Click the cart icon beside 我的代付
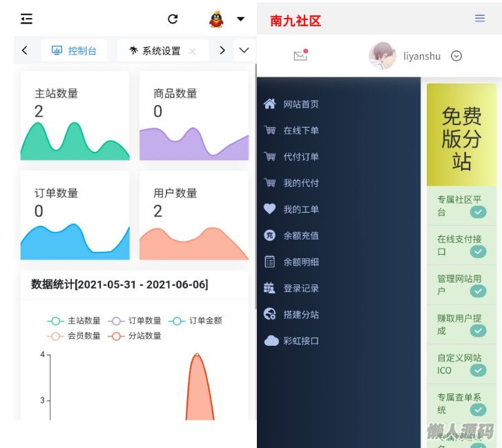 [x=269, y=182]
